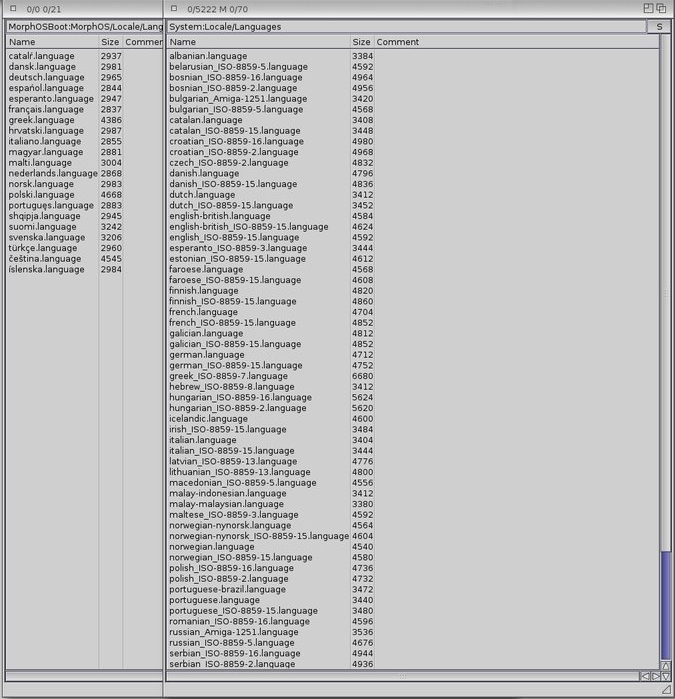Select dutch.language file
This screenshot has height=699, width=675.
[x=202, y=195]
